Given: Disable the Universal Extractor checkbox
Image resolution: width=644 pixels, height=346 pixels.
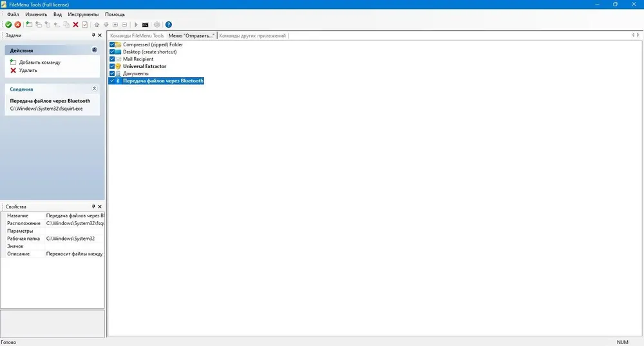Looking at the screenshot, I should coord(112,66).
